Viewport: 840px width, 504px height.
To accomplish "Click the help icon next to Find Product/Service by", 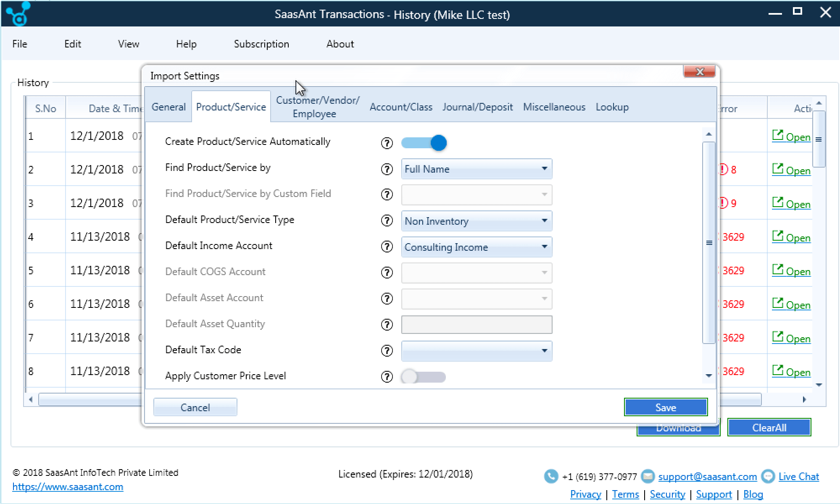I will (387, 169).
